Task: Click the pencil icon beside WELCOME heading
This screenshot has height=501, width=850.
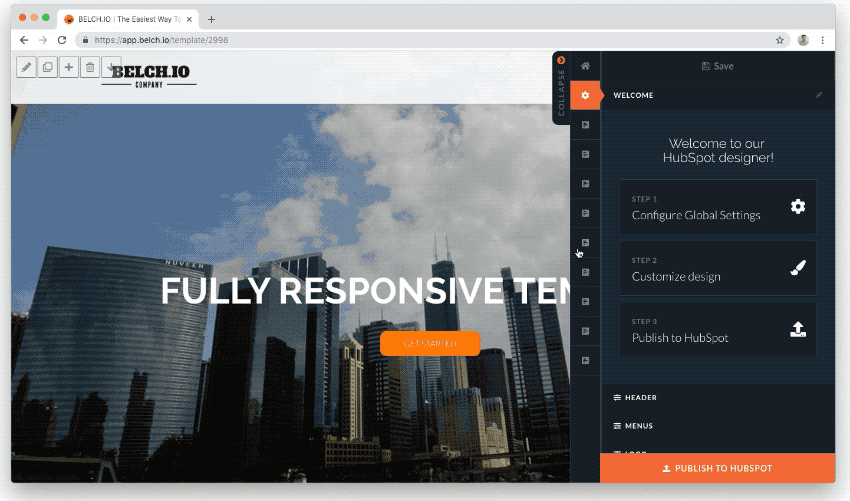Action: click(819, 95)
